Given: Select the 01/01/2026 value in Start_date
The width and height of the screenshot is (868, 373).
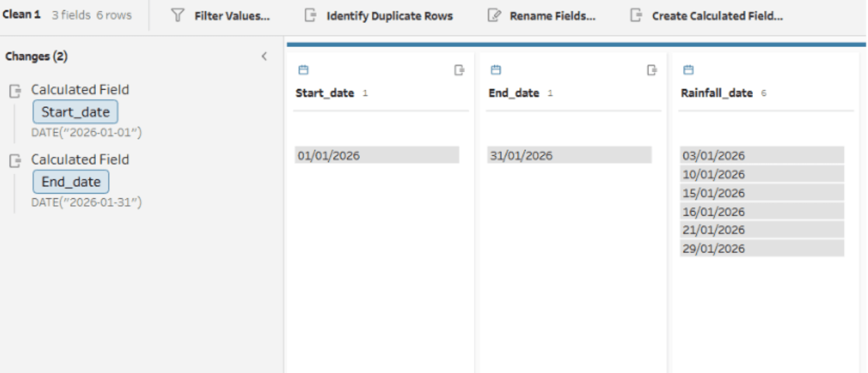Looking at the screenshot, I should pyautogui.click(x=377, y=155).
